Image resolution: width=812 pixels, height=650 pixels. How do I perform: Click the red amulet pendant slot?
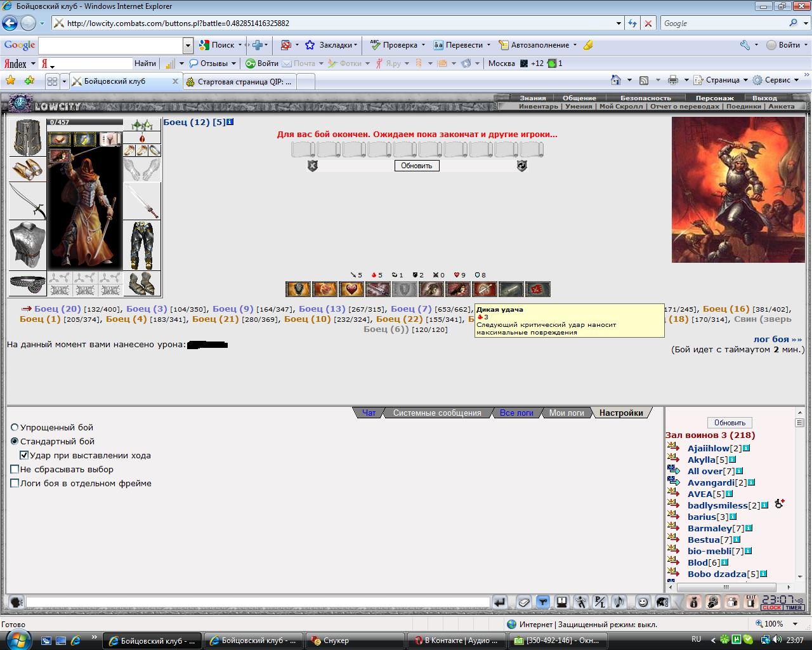click(x=141, y=138)
